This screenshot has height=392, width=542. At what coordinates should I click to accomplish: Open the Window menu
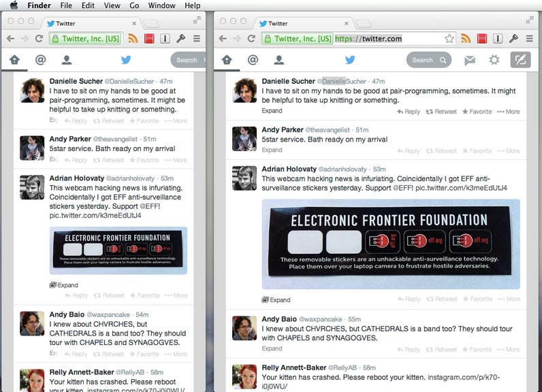(x=162, y=5)
